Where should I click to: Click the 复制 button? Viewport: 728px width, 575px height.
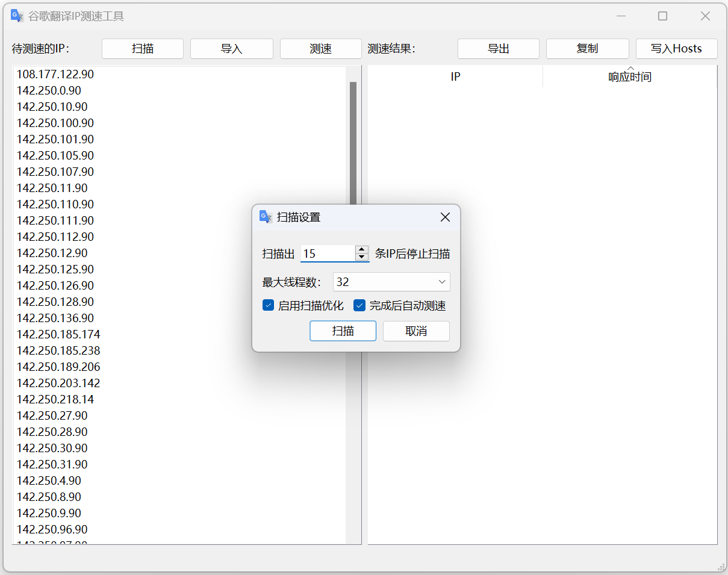(x=588, y=49)
